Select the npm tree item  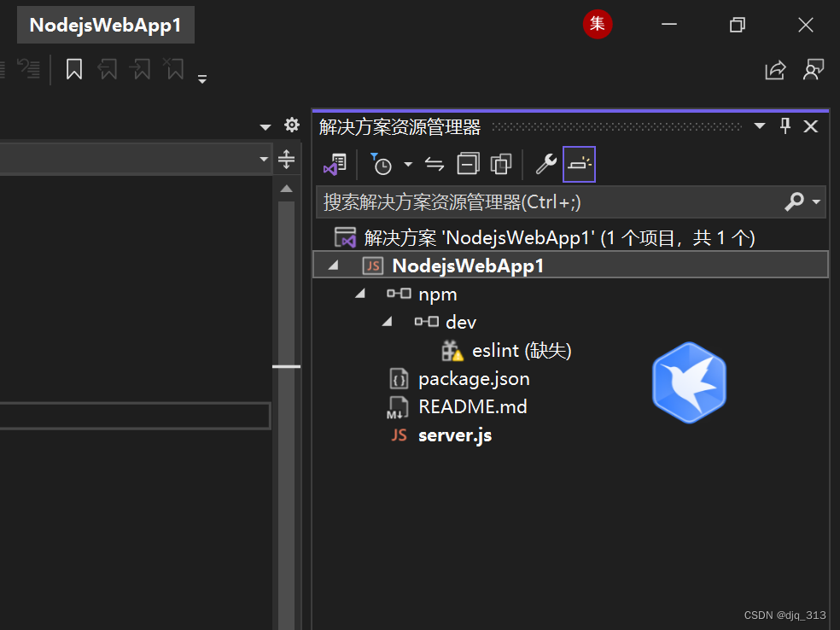tap(438, 295)
